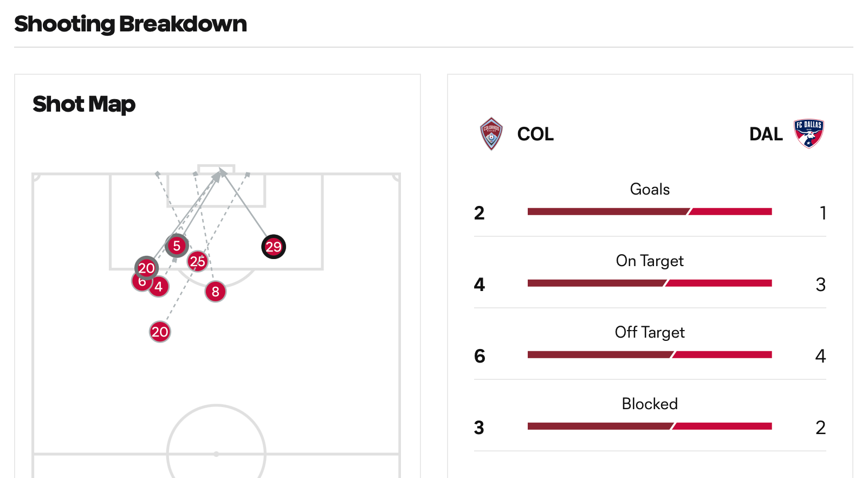Click the On Target comparison bar
This screenshot has height=478, width=868.
point(650,283)
